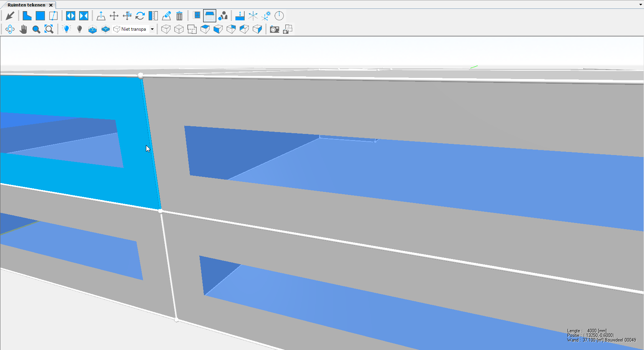
Task: Click the rotate/refresh arrows icon
Action: 140,16
